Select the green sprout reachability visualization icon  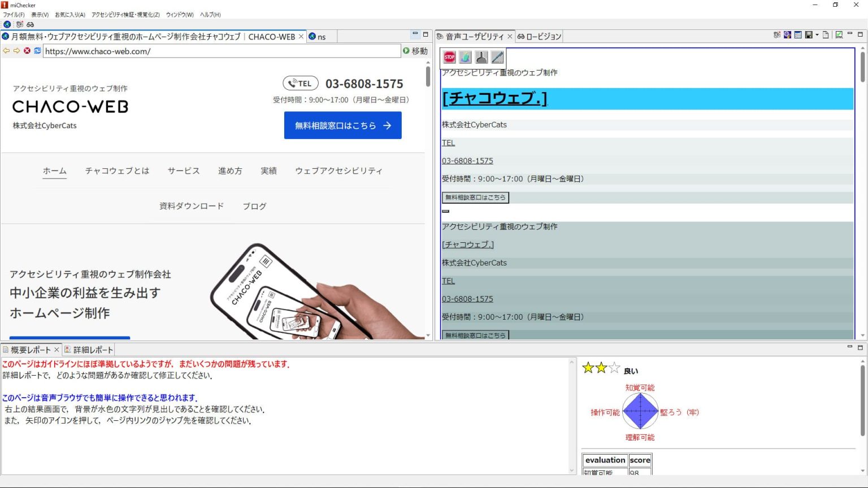pyautogui.click(x=465, y=56)
